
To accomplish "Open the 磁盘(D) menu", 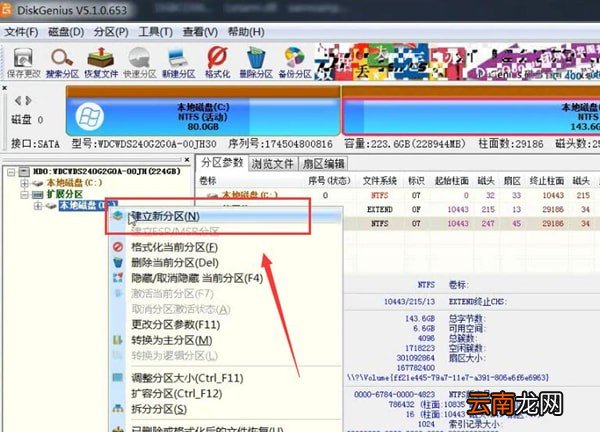I will click(66, 32).
